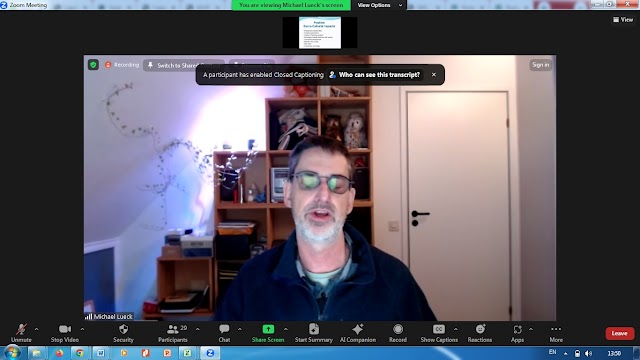
Task: Open the Windows Start menu
Action: tap(11, 353)
